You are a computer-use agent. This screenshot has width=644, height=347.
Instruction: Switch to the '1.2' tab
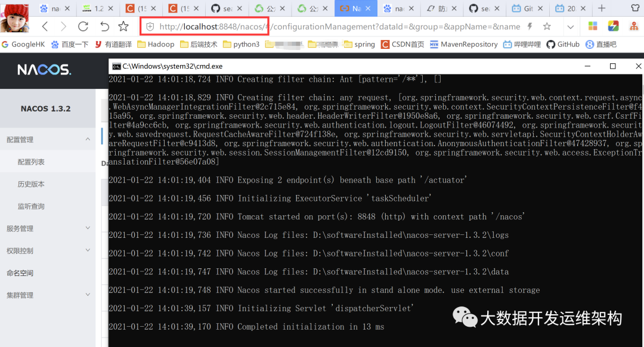[99, 8]
